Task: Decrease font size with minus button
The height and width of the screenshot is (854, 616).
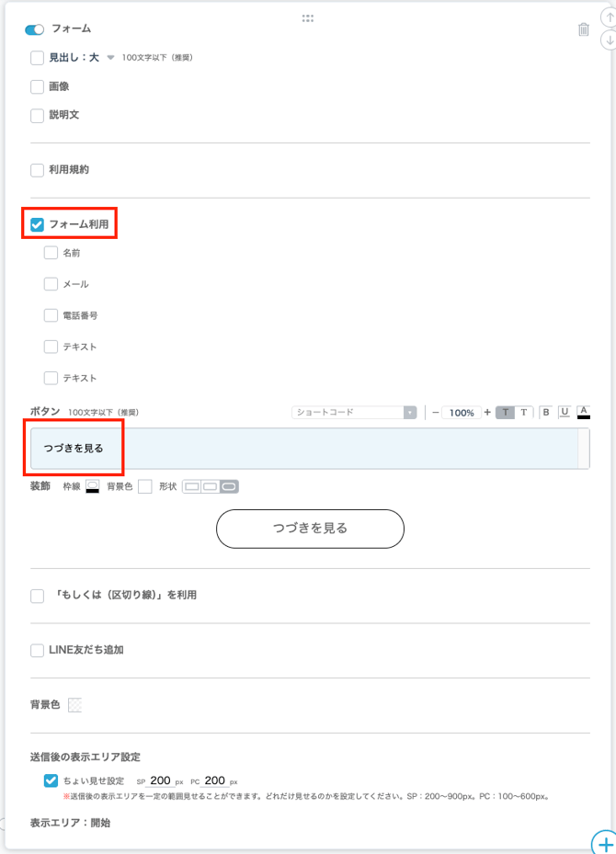Action: tap(436, 413)
